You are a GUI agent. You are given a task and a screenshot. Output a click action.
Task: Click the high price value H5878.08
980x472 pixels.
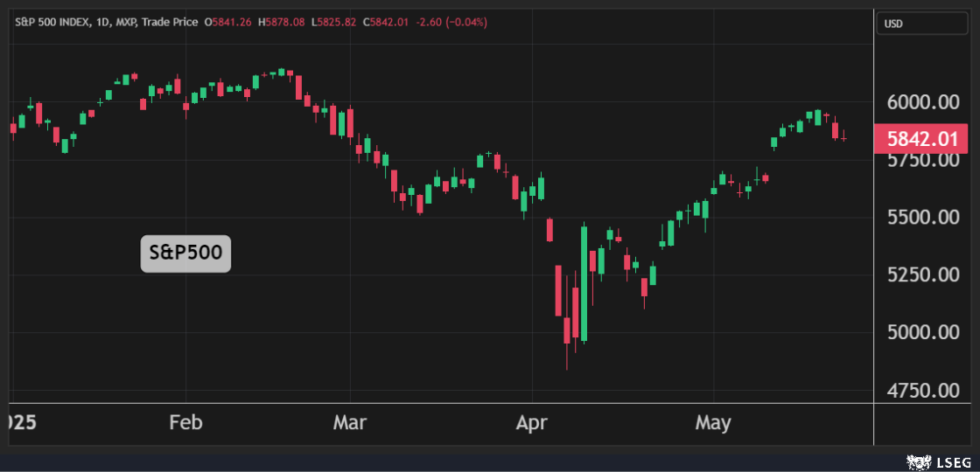click(x=280, y=22)
